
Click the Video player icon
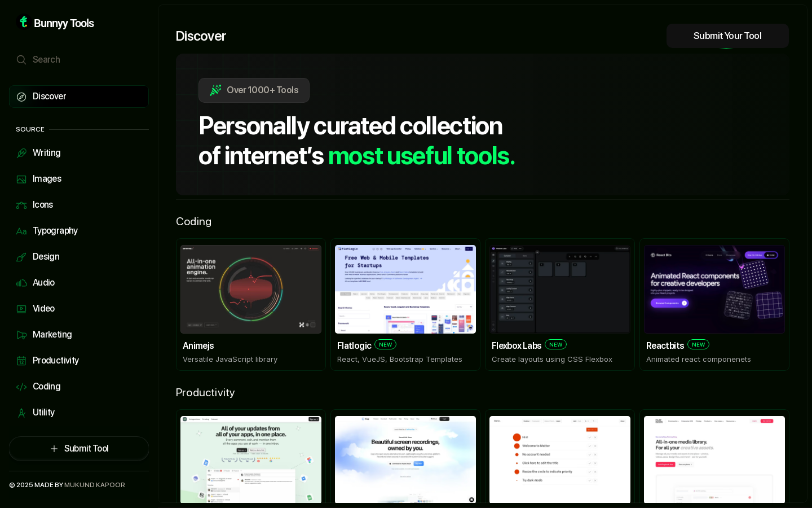[21, 309]
